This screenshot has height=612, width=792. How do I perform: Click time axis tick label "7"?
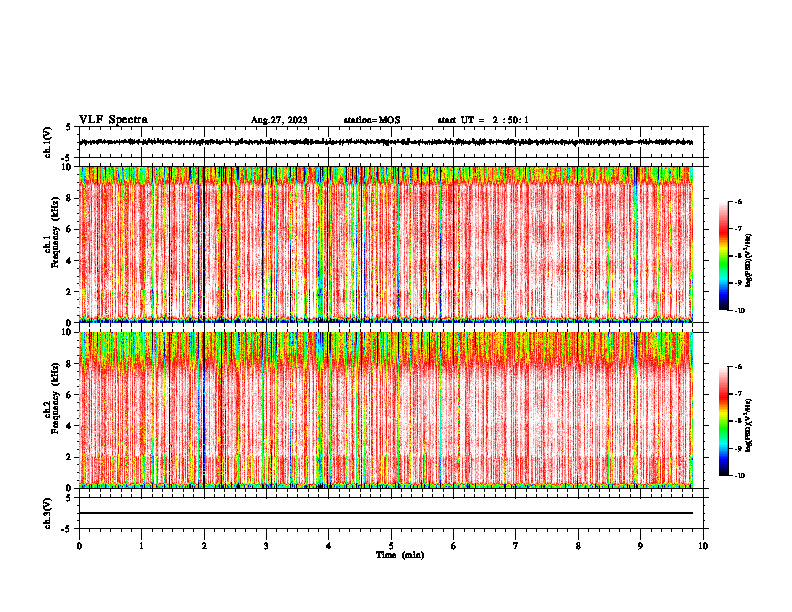pyautogui.click(x=516, y=546)
